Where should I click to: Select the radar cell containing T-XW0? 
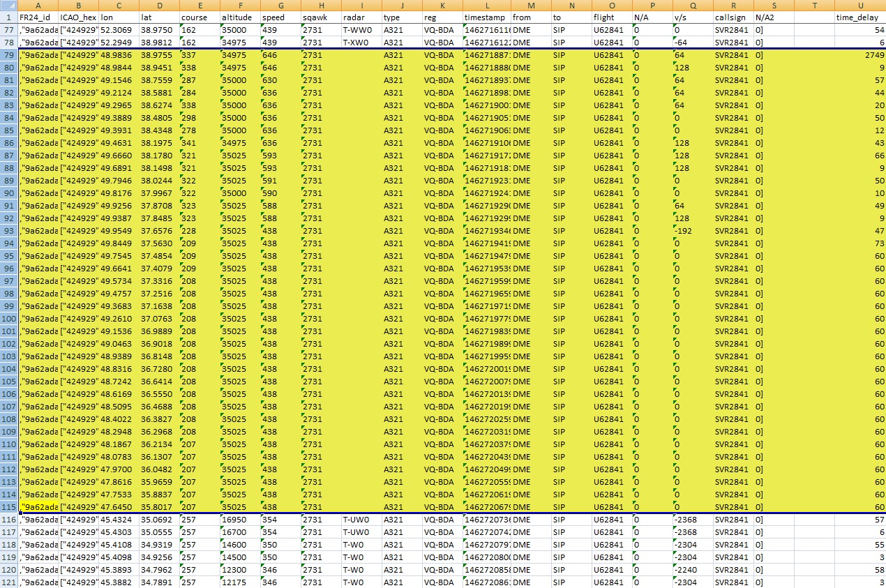[x=361, y=43]
